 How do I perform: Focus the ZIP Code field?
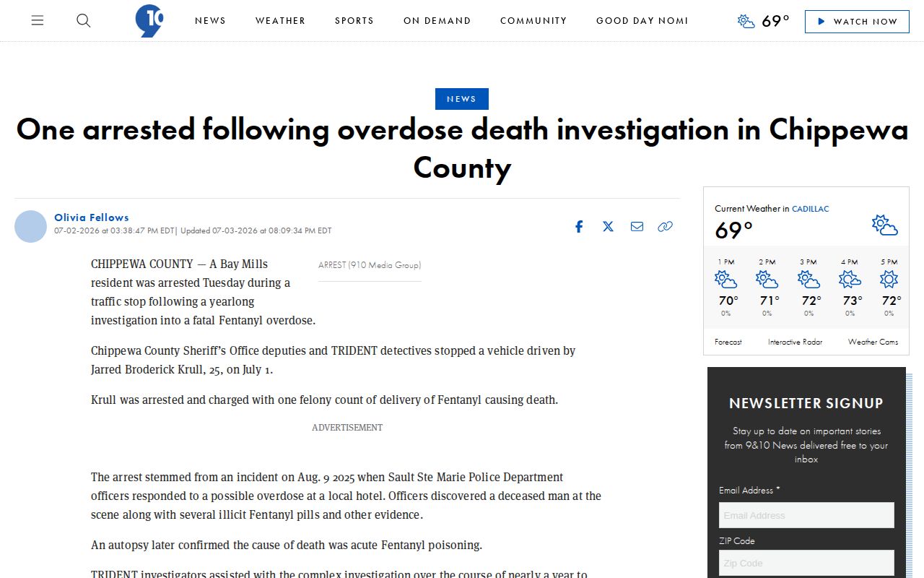[x=806, y=563]
